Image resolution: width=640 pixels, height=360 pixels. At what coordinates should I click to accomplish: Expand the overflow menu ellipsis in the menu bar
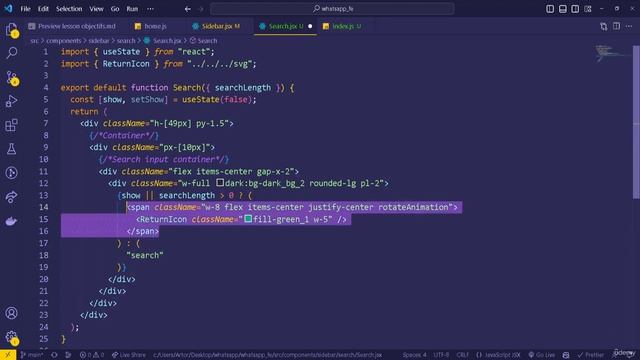coord(150,9)
